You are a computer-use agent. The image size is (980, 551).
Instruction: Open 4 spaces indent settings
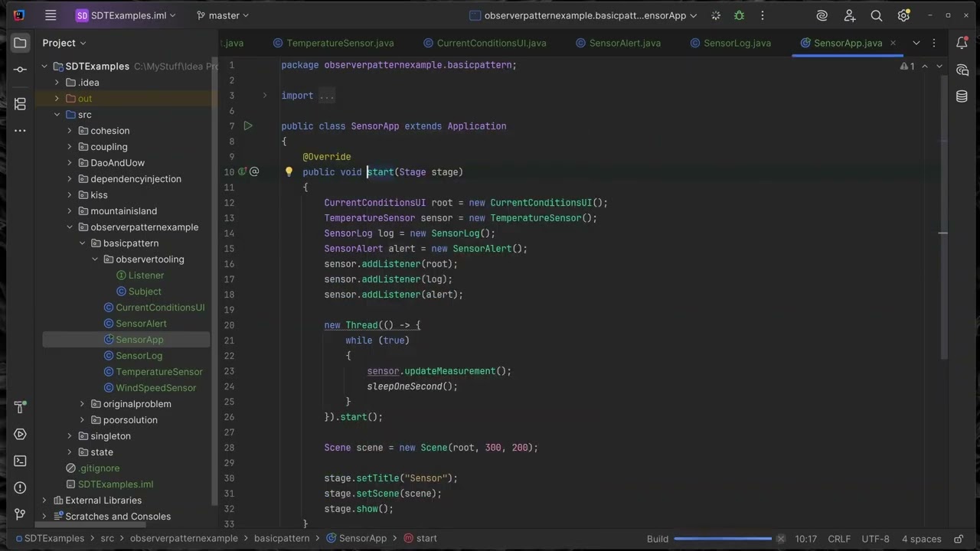(922, 539)
